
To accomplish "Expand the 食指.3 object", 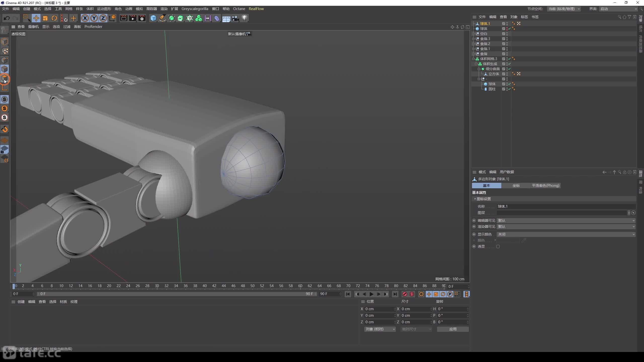I will click(x=473, y=39).
